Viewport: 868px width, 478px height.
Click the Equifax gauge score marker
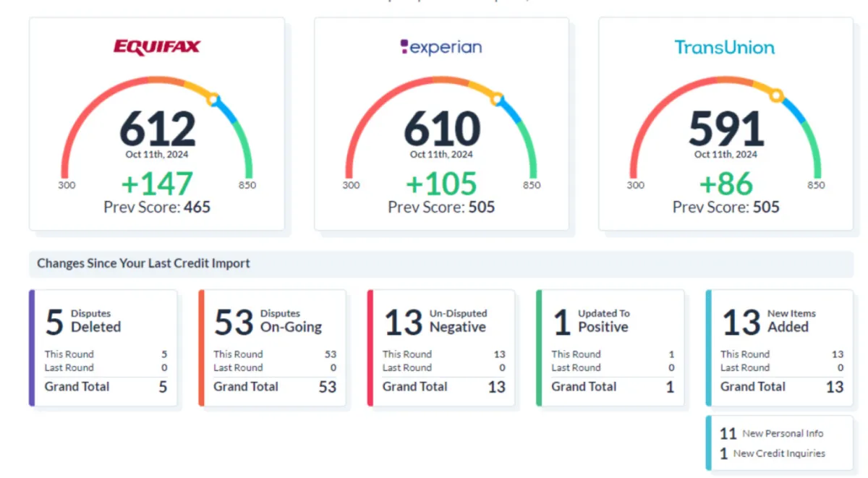point(213,99)
